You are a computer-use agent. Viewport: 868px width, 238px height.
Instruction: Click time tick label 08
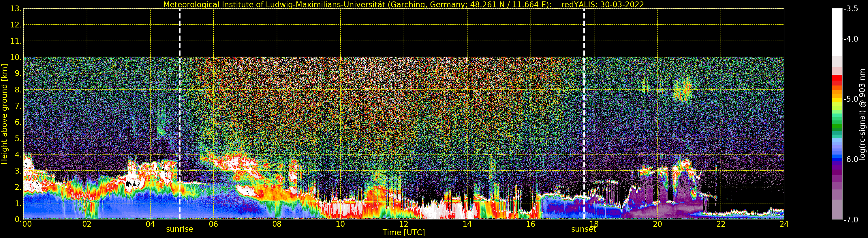point(277,224)
